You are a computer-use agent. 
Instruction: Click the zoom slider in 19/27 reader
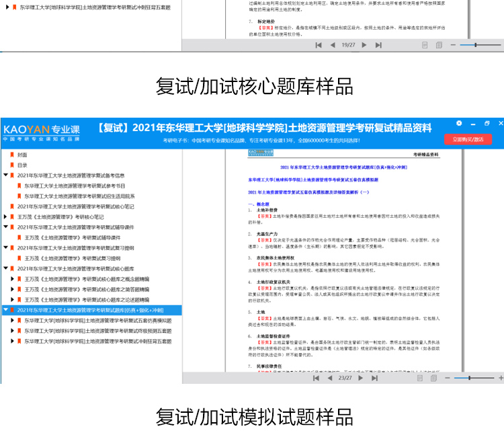480,45
